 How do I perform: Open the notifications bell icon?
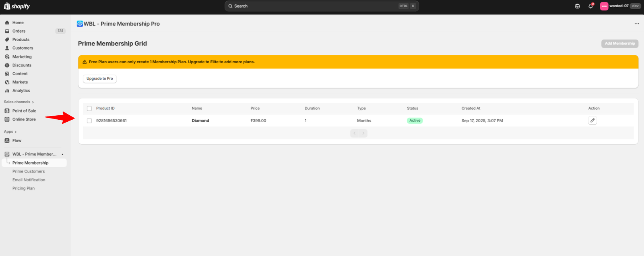pyautogui.click(x=590, y=6)
